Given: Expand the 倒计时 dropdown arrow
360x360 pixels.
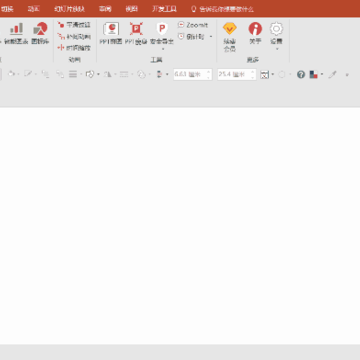Looking at the screenshot, I should (211, 36).
